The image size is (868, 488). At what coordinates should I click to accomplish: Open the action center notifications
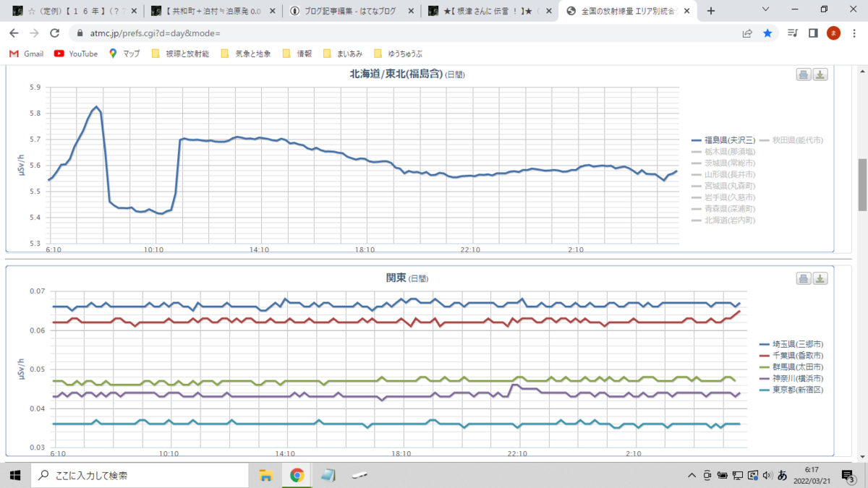pos(848,476)
